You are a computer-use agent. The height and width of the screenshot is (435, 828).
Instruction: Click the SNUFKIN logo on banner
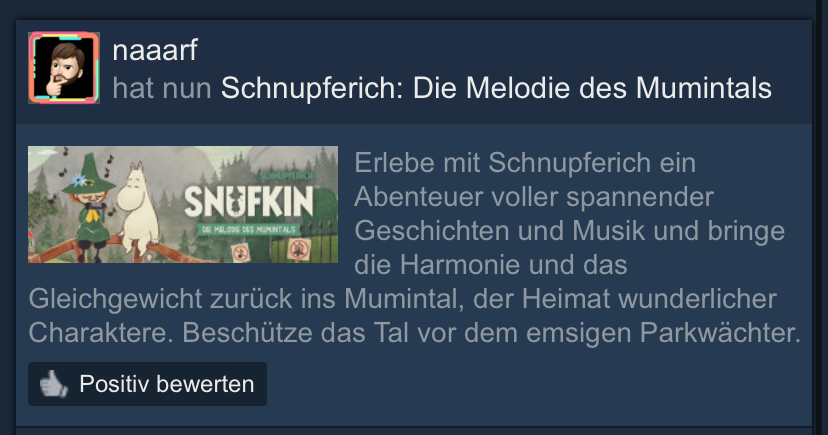[x=249, y=201]
